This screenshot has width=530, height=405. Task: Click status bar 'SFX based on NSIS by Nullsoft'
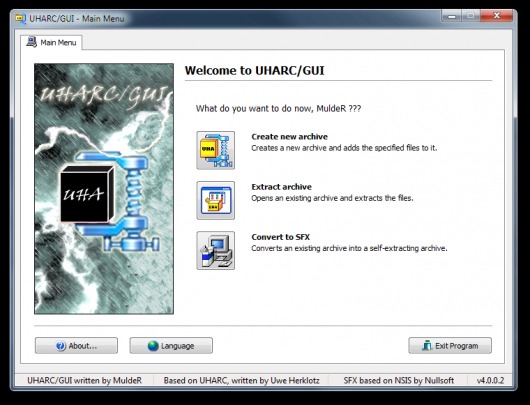point(399,380)
